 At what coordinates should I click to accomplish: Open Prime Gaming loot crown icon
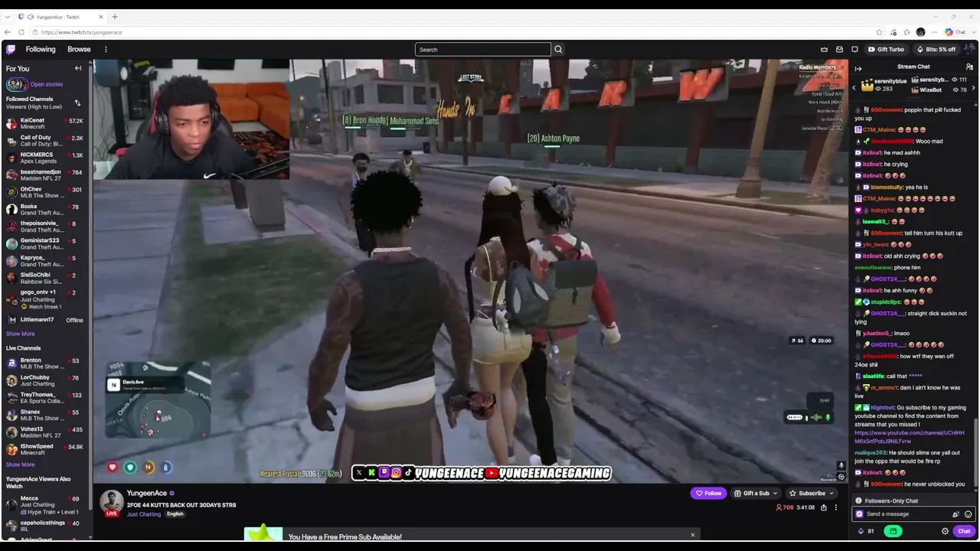pyautogui.click(x=824, y=49)
